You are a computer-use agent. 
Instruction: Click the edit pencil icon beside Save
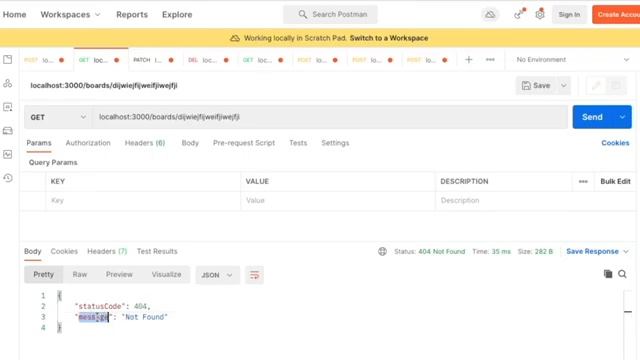point(596,86)
